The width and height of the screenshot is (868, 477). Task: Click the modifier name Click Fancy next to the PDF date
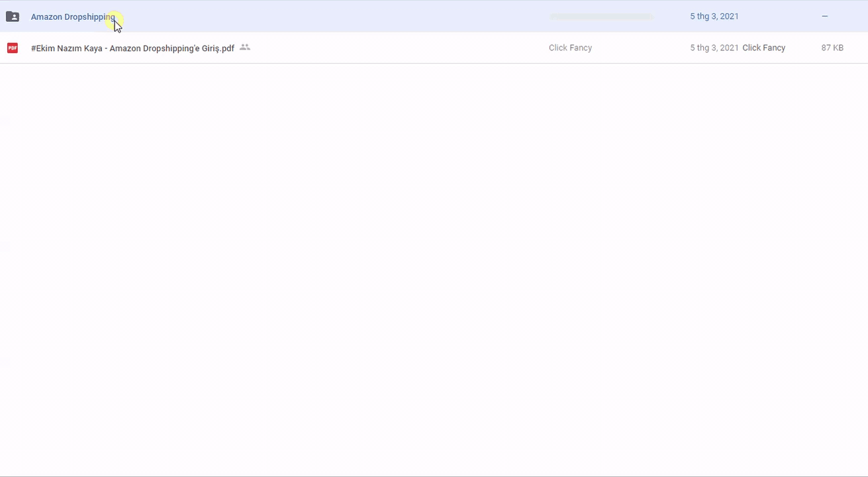(764, 48)
